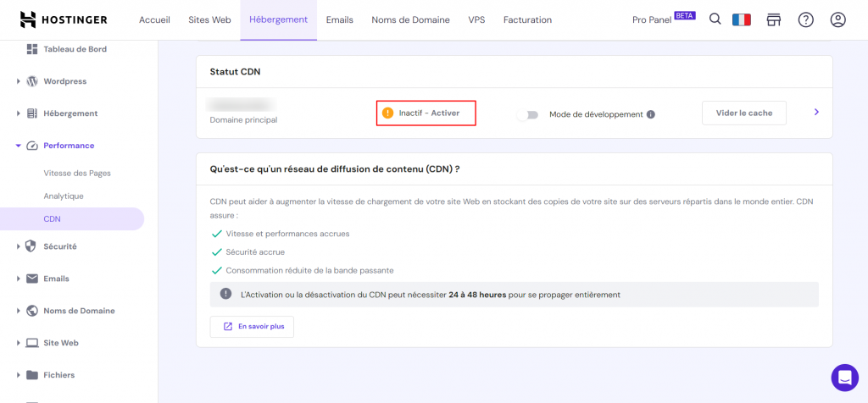Screen dimensions: 868x403
Task: Expand the Hébergement sidebar section arrow
Action: [x=19, y=113]
